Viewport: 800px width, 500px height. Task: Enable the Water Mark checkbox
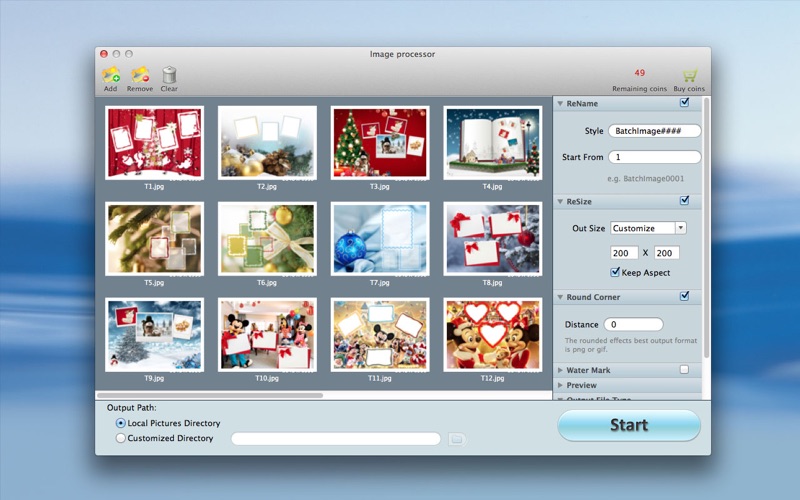[x=684, y=369]
